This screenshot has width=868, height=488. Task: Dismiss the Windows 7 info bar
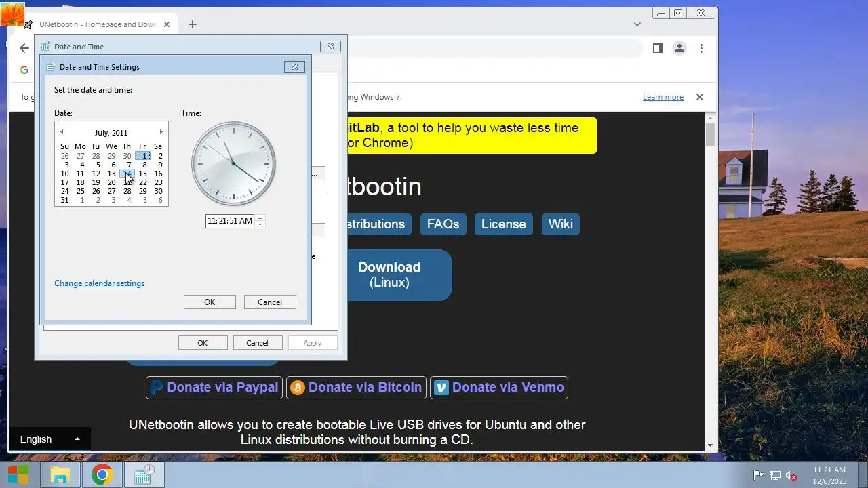[700, 97]
